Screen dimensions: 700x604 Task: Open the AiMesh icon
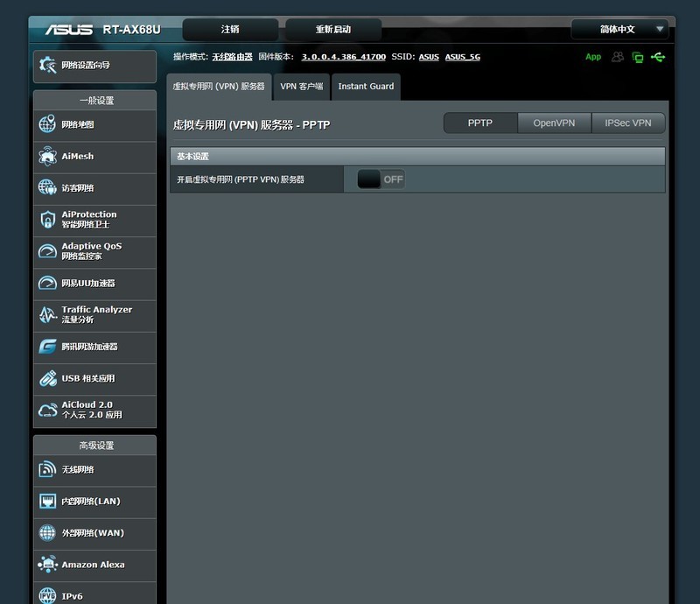point(47,157)
